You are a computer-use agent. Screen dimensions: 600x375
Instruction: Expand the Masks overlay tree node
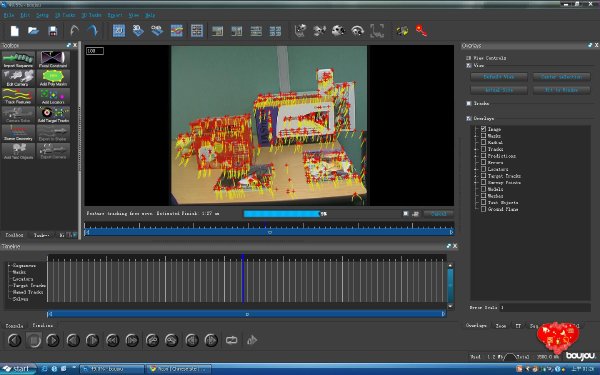click(x=476, y=135)
